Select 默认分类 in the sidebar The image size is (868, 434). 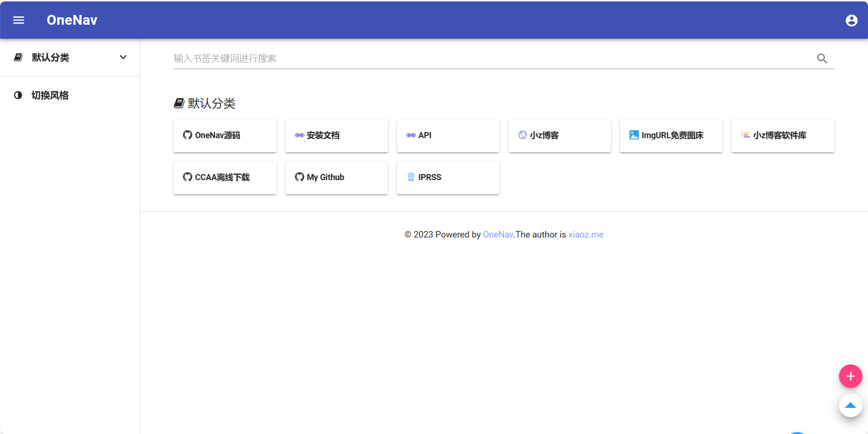click(70, 57)
